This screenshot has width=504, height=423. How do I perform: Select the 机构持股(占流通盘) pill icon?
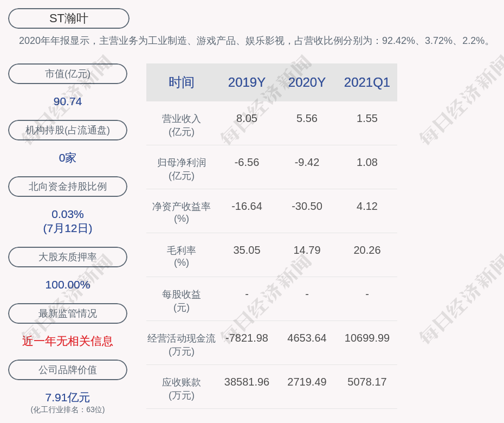[67, 130]
